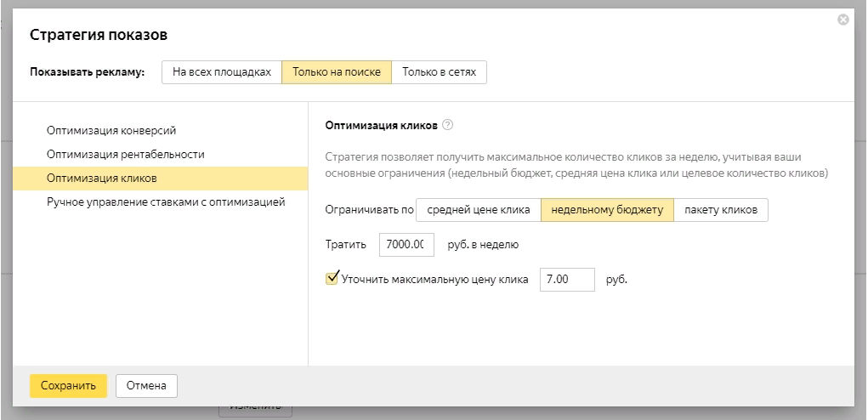This screenshot has width=868, height=420.
Task: Close the Стратегия показов dialog with the X icon
Action: 843,20
